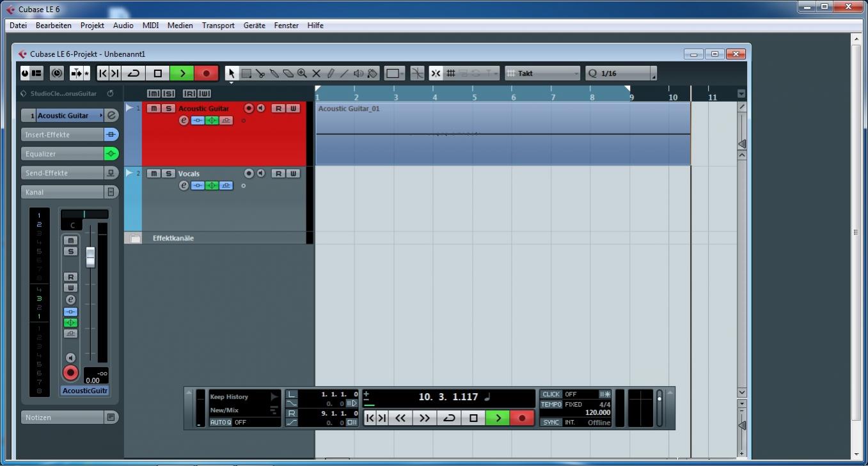The height and width of the screenshot is (466, 868).
Task: Select the Color paint bucket tool
Action: click(372, 74)
